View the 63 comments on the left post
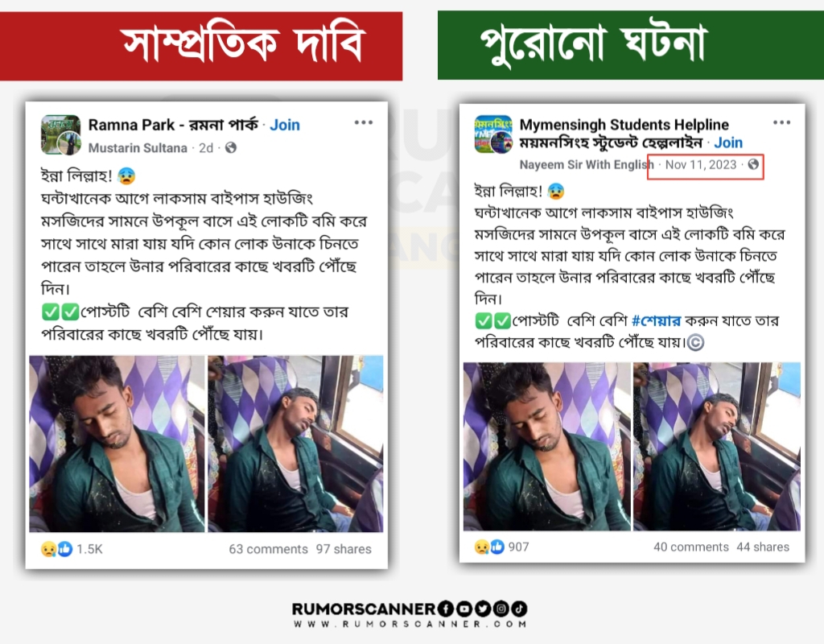The height and width of the screenshot is (644, 824). pyautogui.click(x=268, y=549)
